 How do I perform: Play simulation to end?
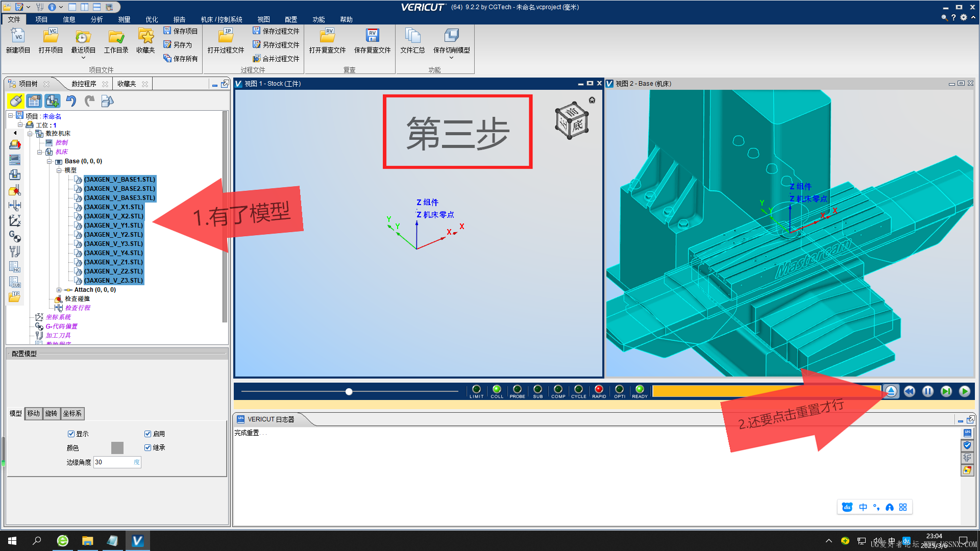[x=964, y=391]
